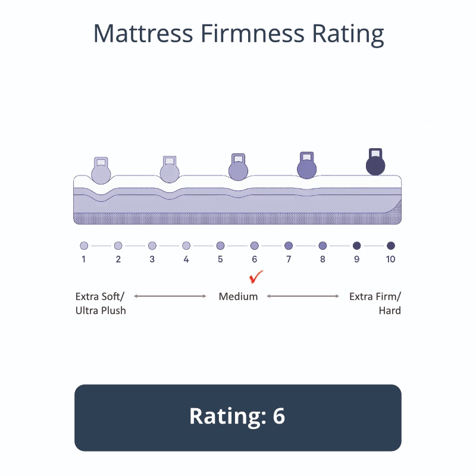Click the lightest kettlebell on the left
The width and height of the screenshot is (476, 476).
tap(101, 171)
